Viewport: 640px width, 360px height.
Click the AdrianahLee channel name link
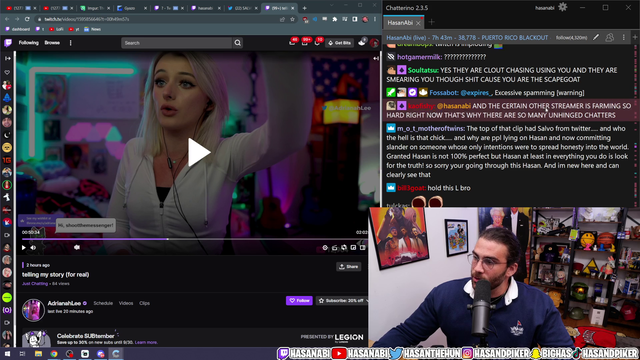pyautogui.click(x=64, y=303)
